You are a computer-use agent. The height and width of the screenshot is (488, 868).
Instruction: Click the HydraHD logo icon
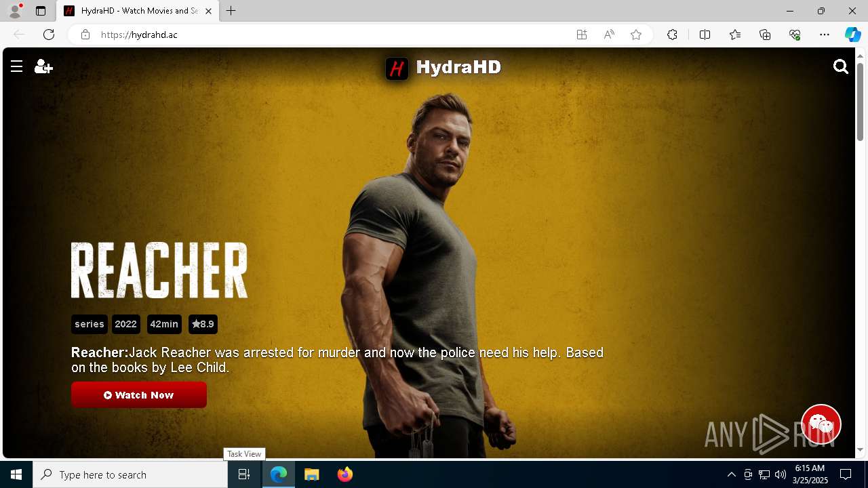tap(397, 68)
